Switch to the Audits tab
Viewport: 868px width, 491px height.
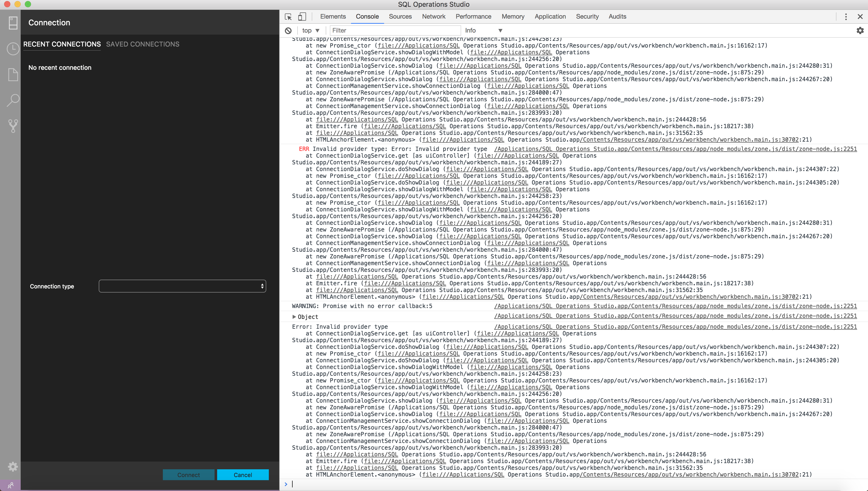617,17
